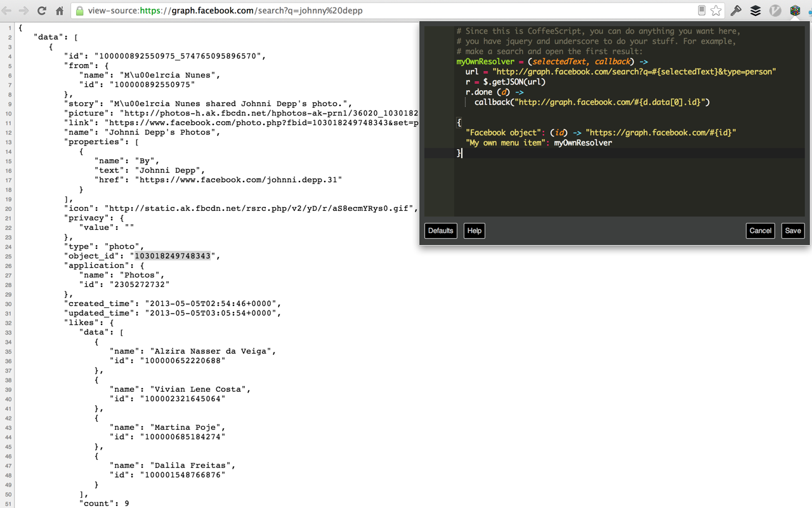Click the myOwnResolver function definition line

click(x=552, y=62)
